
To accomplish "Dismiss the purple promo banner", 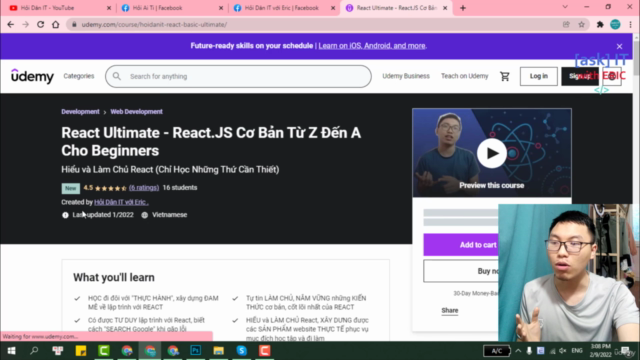I will [619, 46].
